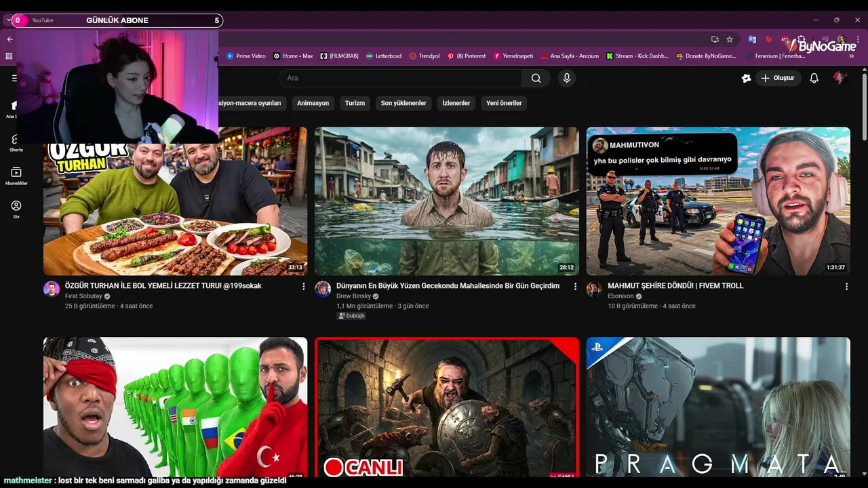Viewport: 868px width, 488px height.
Task: Open the Ana Sayfa - Anizium bookmark
Action: point(570,56)
